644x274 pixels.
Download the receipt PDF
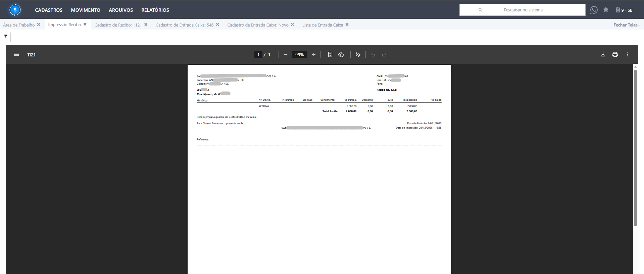pos(603,54)
